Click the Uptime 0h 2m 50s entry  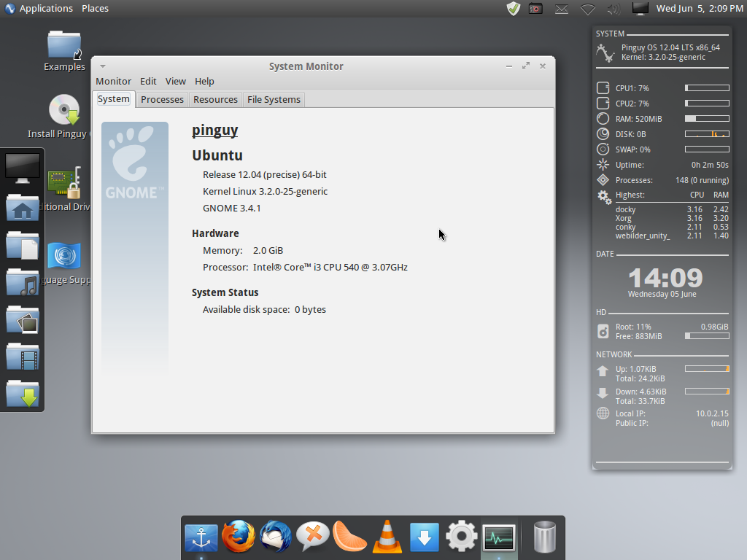tap(672, 165)
